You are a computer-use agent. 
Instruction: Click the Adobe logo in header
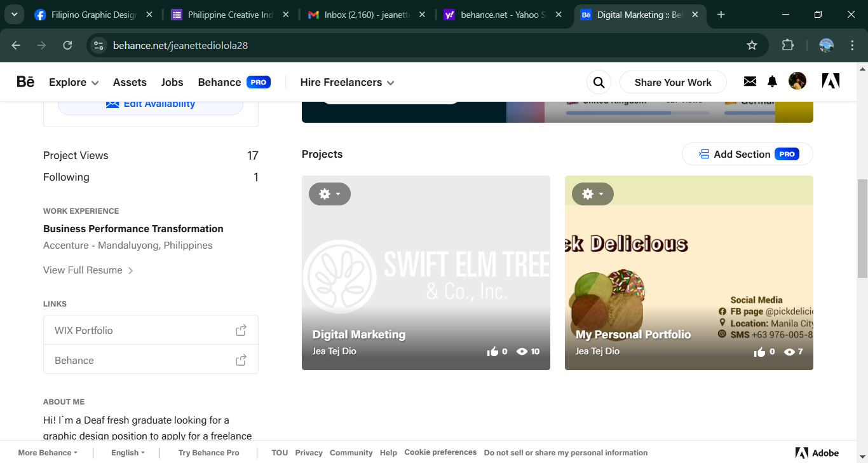tap(831, 81)
